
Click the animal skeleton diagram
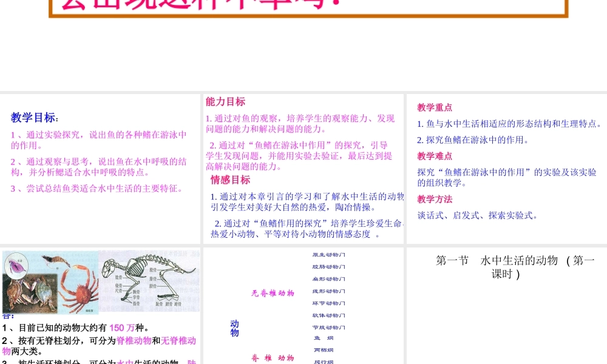149,281
